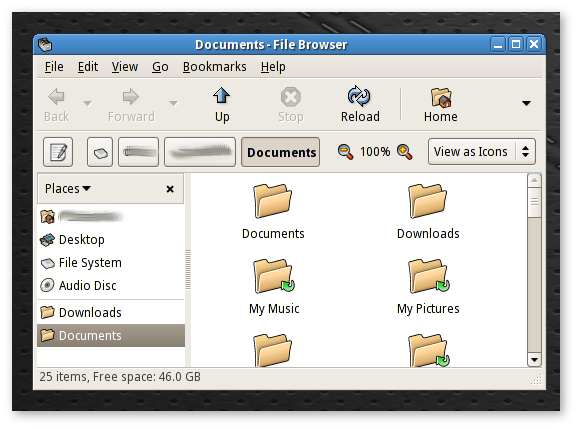Select the file system root path button
Screen dimensions: 578x429
tap(100, 152)
